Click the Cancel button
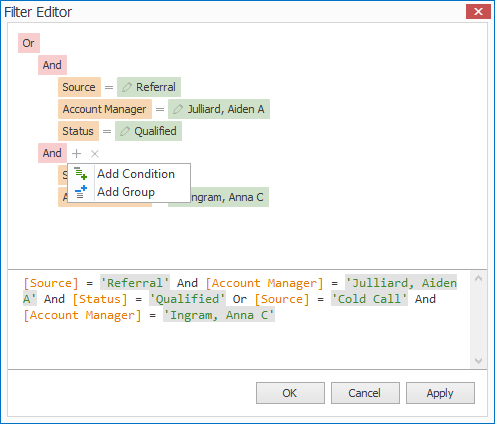Viewport: 495px width, 424px height. click(x=365, y=393)
